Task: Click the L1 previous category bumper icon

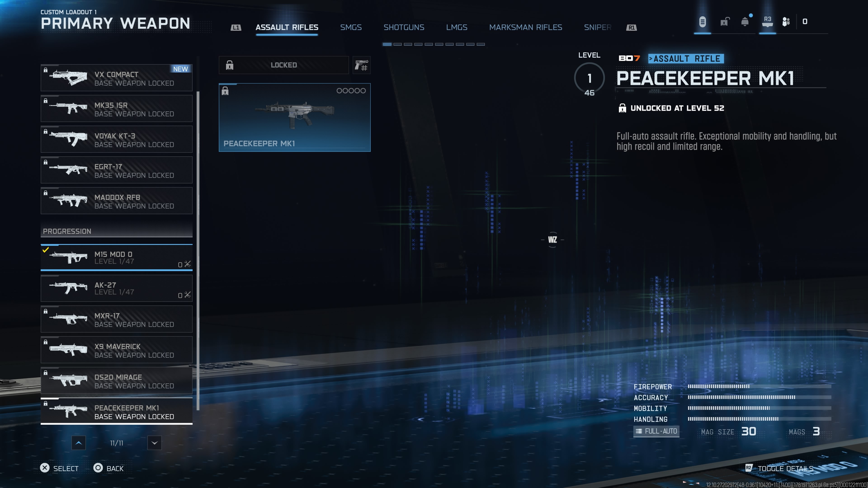Action: tap(236, 28)
